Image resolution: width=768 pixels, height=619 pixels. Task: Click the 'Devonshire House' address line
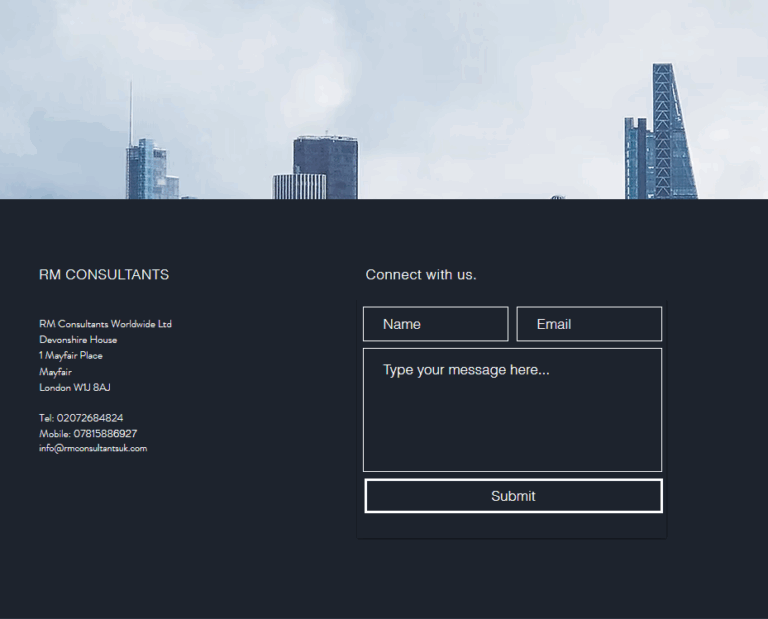pyautogui.click(x=78, y=339)
